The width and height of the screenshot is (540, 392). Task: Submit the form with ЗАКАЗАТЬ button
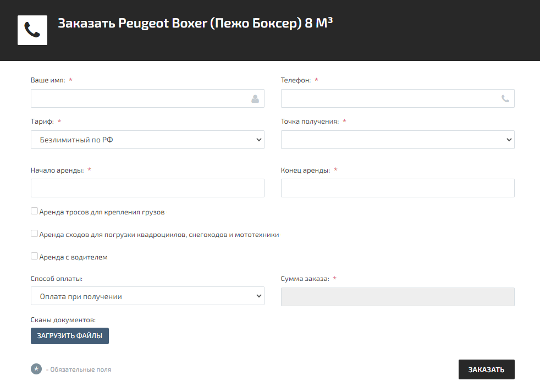(x=486, y=369)
